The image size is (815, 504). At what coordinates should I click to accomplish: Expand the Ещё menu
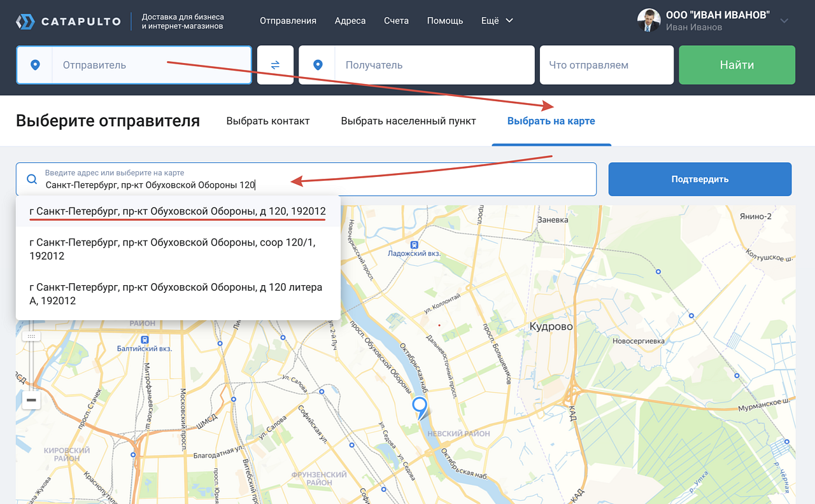point(497,20)
